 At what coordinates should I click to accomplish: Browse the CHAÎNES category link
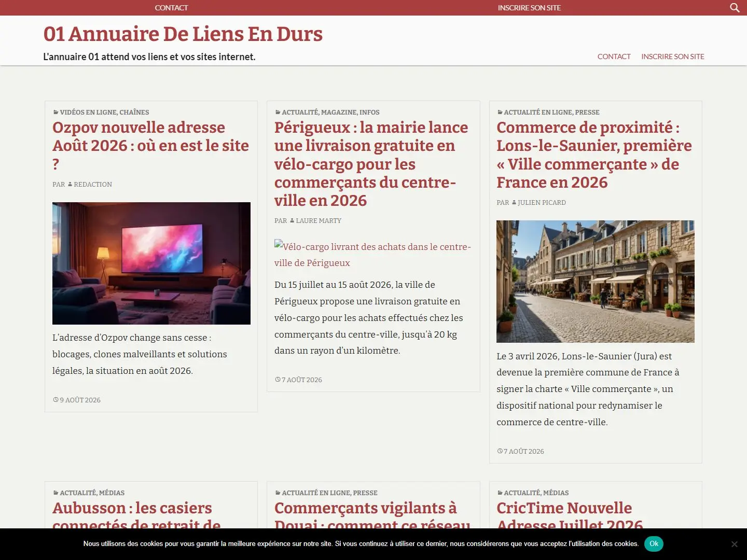click(134, 112)
